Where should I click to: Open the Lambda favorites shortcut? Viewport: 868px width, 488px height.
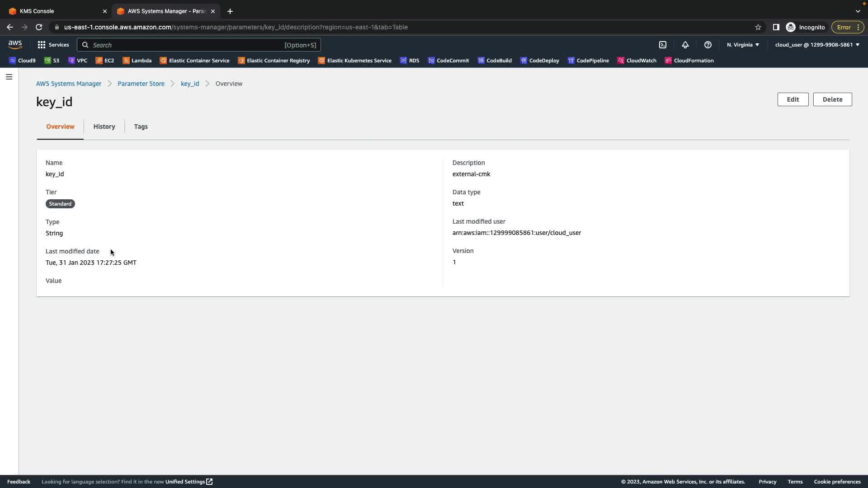(137, 61)
